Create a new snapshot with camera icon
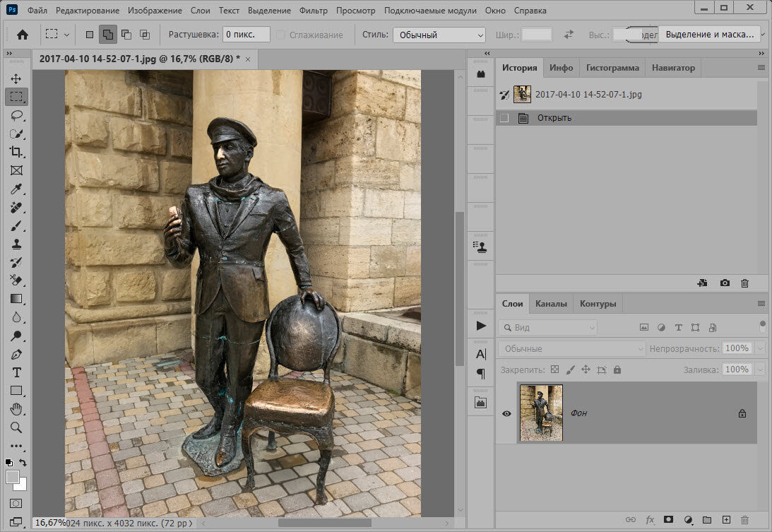Viewport: 772px width, 532px height. coord(725,283)
